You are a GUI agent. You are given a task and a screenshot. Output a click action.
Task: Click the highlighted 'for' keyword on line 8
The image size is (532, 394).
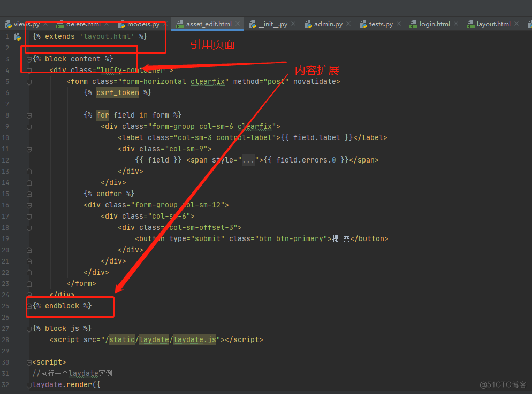click(102, 115)
